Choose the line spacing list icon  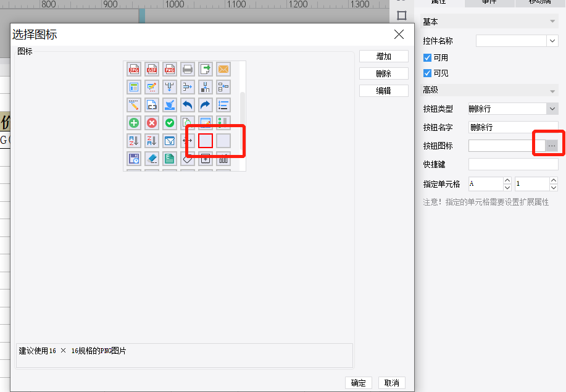click(x=223, y=105)
